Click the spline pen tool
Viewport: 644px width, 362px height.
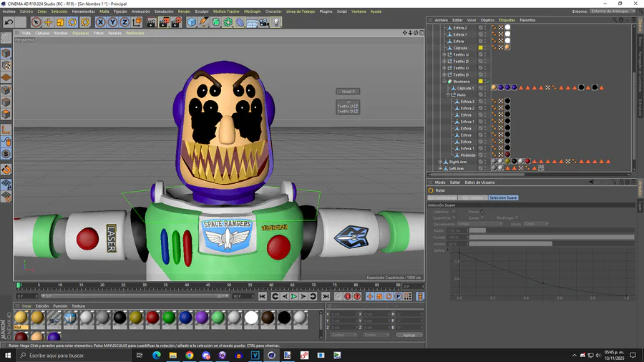coord(204,22)
